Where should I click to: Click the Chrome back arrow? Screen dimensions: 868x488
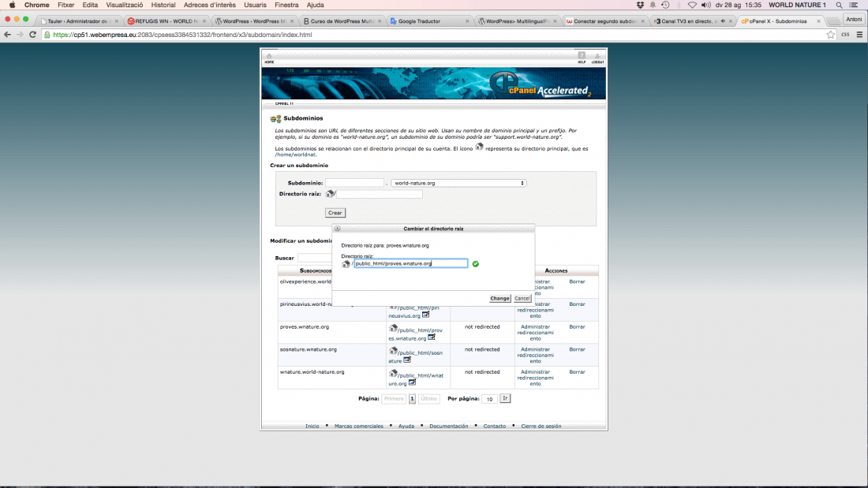[7, 35]
